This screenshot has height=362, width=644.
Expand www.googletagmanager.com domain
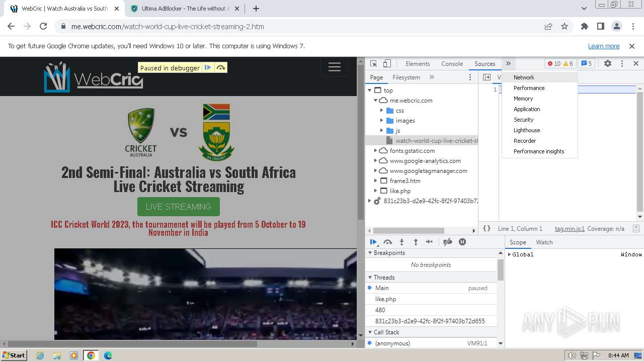click(375, 171)
